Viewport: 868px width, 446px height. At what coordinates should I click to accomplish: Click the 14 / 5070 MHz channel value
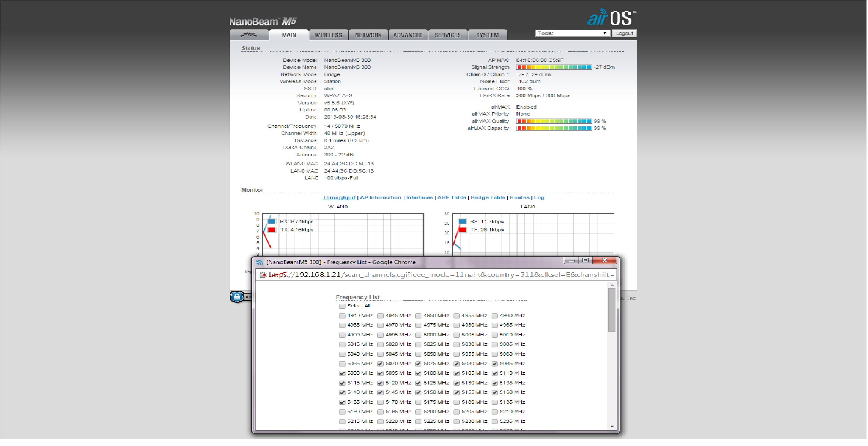click(x=342, y=126)
